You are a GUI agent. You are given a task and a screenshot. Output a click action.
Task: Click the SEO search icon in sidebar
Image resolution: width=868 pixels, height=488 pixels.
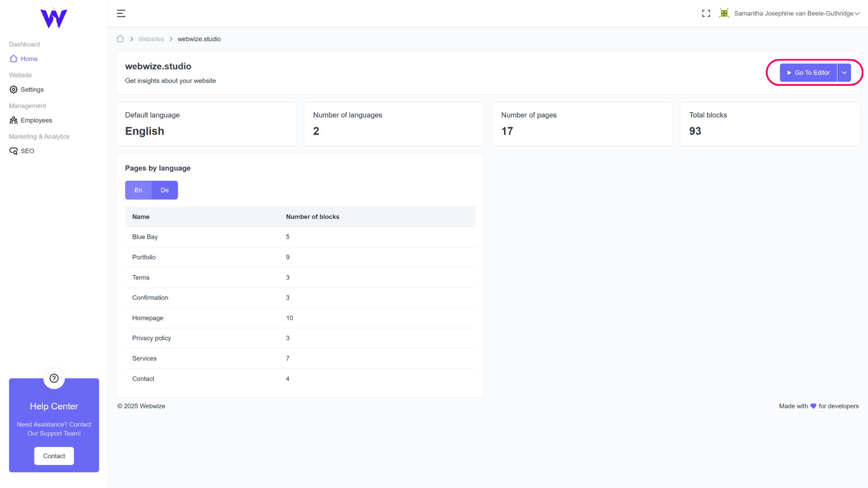pos(14,151)
